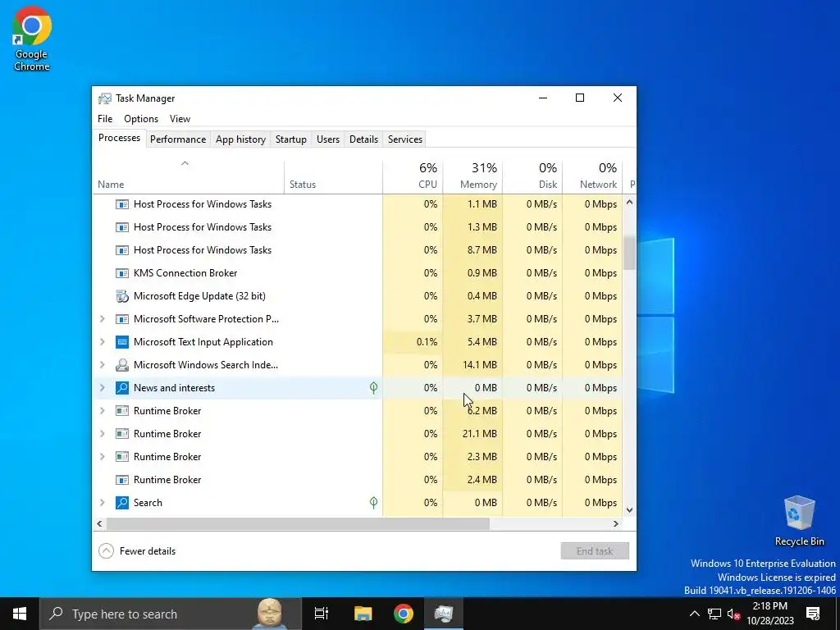Click the 14.1 MB memory cell
This screenshot has height=630, width=840.
pos(472,365)
